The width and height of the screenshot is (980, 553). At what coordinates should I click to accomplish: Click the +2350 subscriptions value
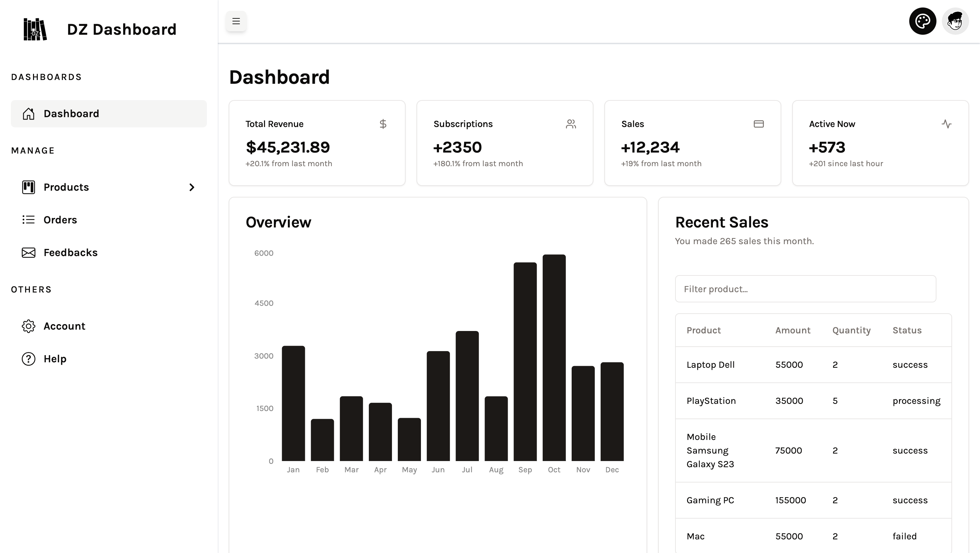(457, 147)
